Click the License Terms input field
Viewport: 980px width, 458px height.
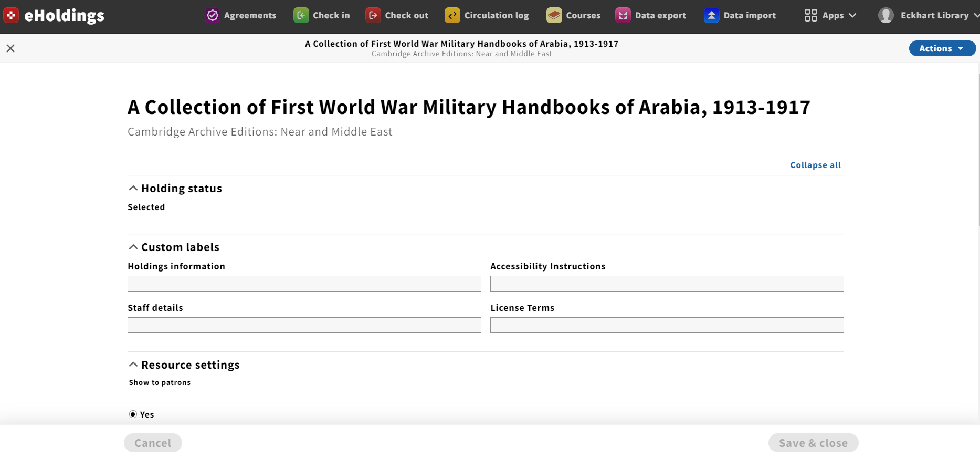tap(667, 325)
